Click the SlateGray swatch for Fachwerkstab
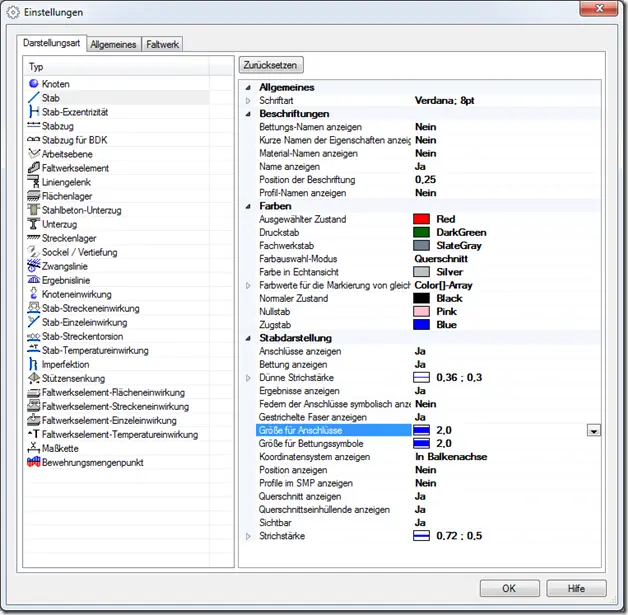The height and width of the screenshot is (615, 628). coord(421,245)
